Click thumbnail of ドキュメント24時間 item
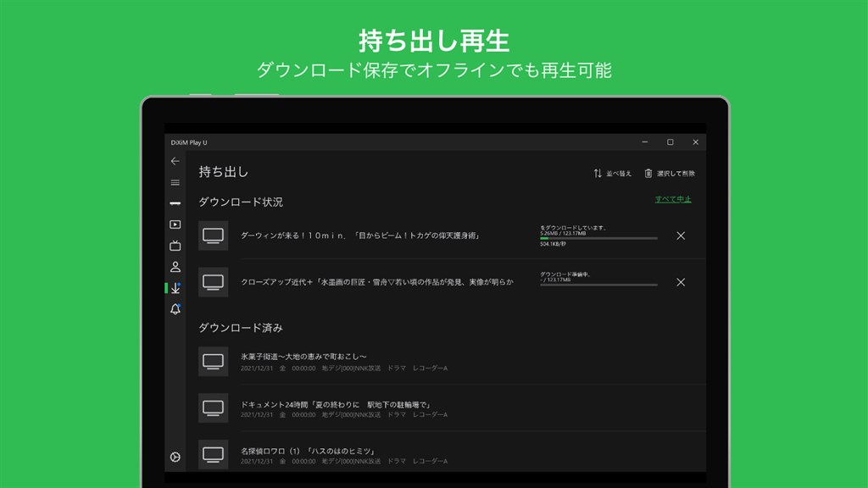Image resolution: width=868 pixels, height=488 pixels. [x=213, y=408]
